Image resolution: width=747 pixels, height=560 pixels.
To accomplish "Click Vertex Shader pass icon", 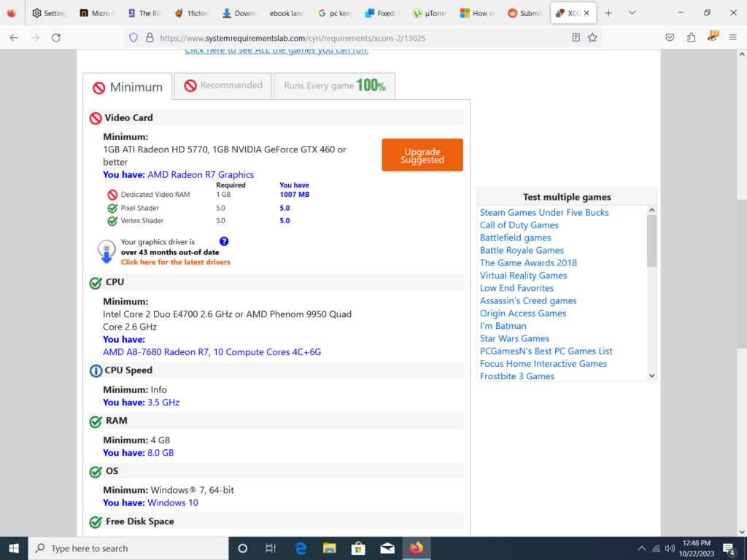I will 112,221.
